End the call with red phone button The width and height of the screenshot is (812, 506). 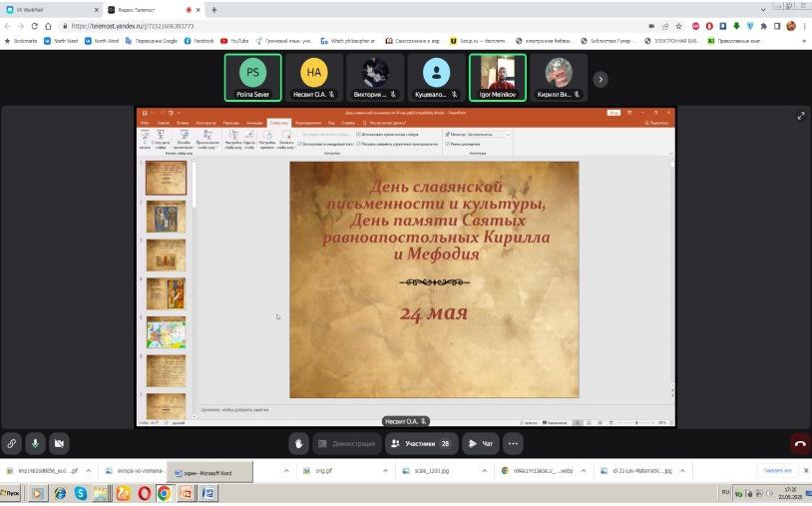799,443
